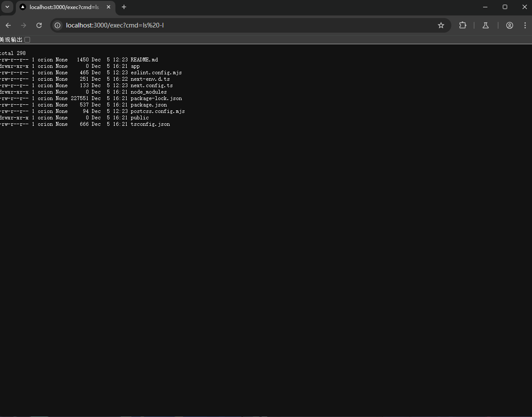Open the Extensions puzzle icon

tap(462, 25)
